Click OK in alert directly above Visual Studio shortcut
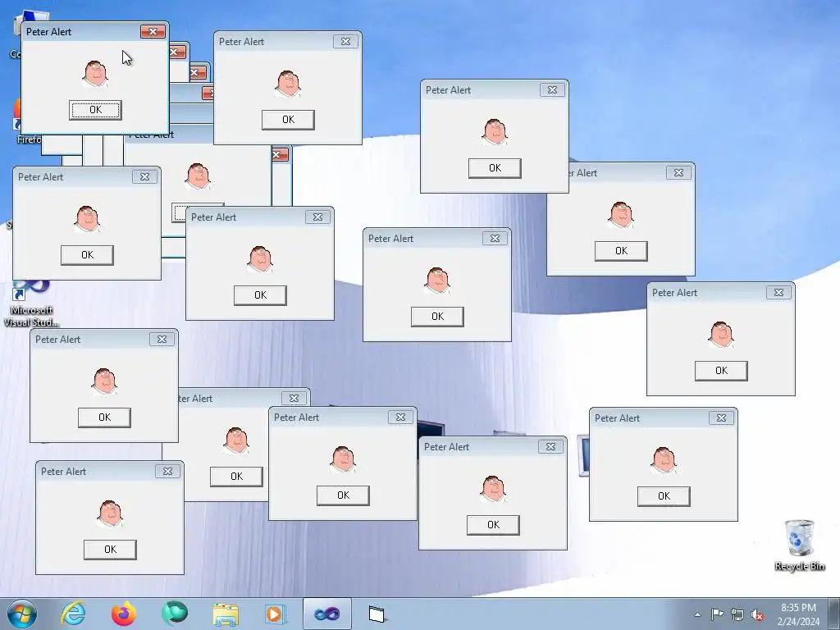 pos(87,255)
